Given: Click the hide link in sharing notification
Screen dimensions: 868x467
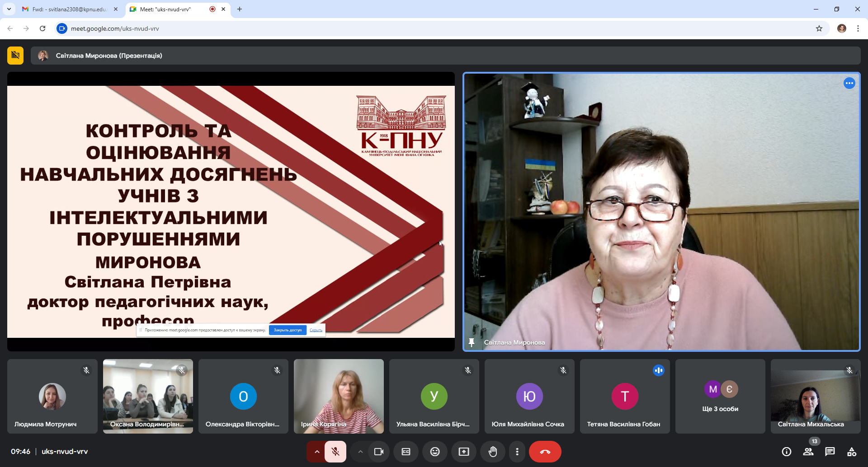Looking at the screenshot, I should tap(316, 330).
